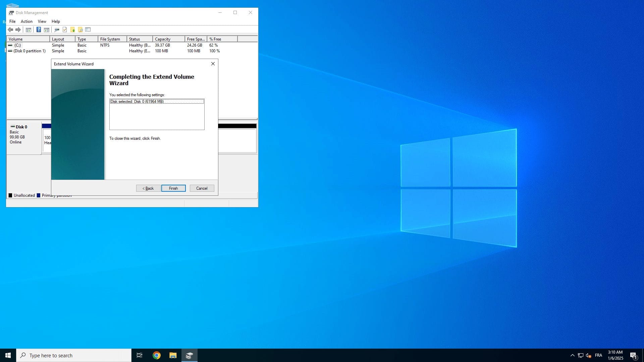Click the 62 % free cell

[214, 45]
